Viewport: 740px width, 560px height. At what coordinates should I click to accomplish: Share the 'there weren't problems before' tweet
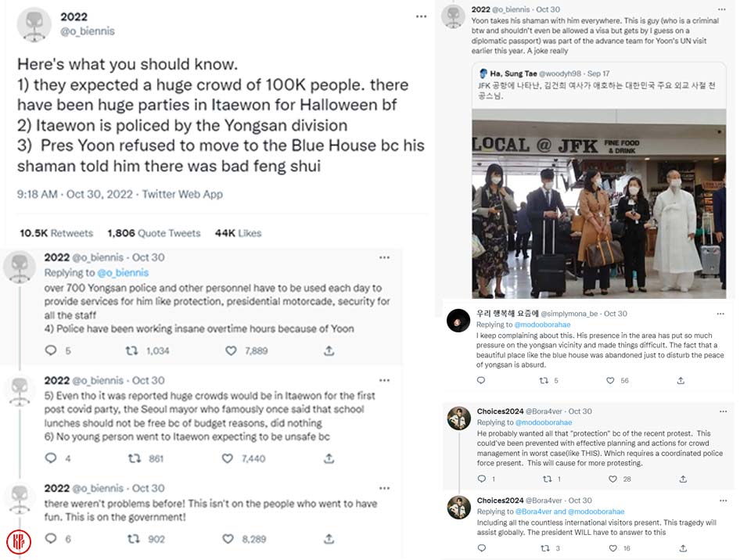pyautogui.click(x=329, y=539)
